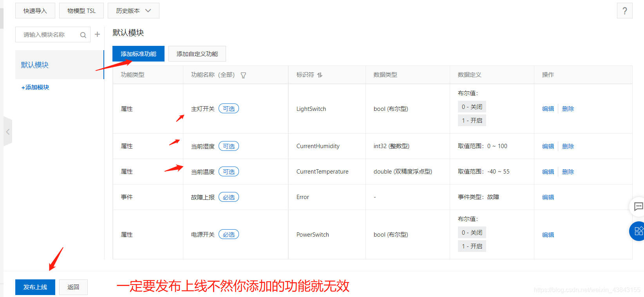Click the blue floating grid widget icon
The image size is (644, 297).
pos(638,231)
